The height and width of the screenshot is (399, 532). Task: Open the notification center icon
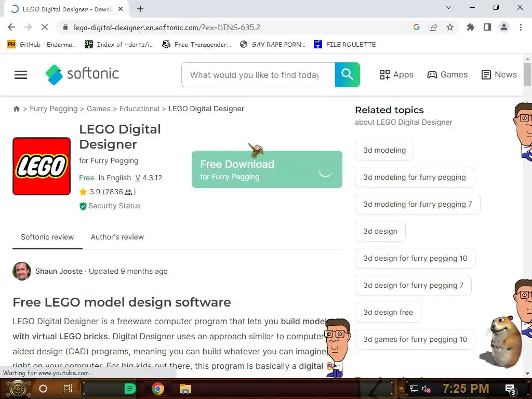[x=511, y=389]
